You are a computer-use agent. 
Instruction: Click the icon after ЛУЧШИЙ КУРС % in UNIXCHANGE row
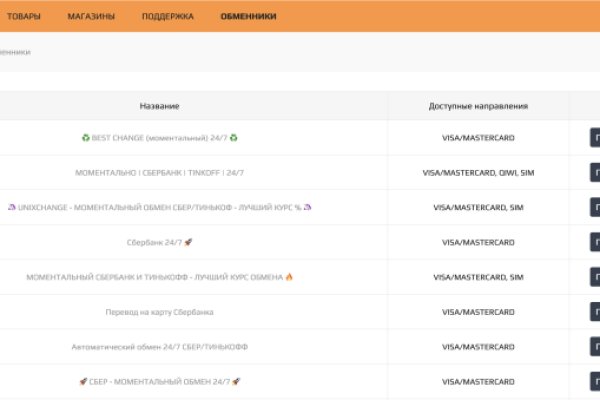[x=308, y=207]
